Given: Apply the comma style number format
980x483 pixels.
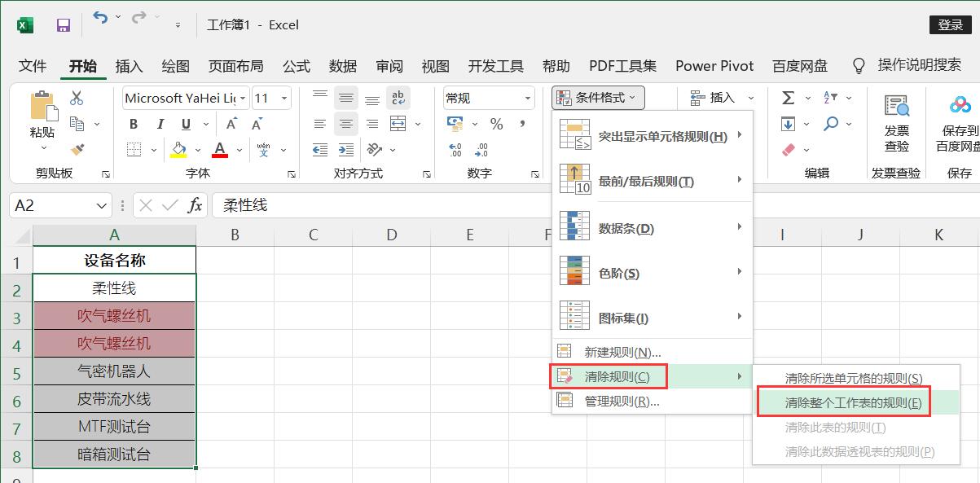Looking at the screenshot, I should point(521,125).
